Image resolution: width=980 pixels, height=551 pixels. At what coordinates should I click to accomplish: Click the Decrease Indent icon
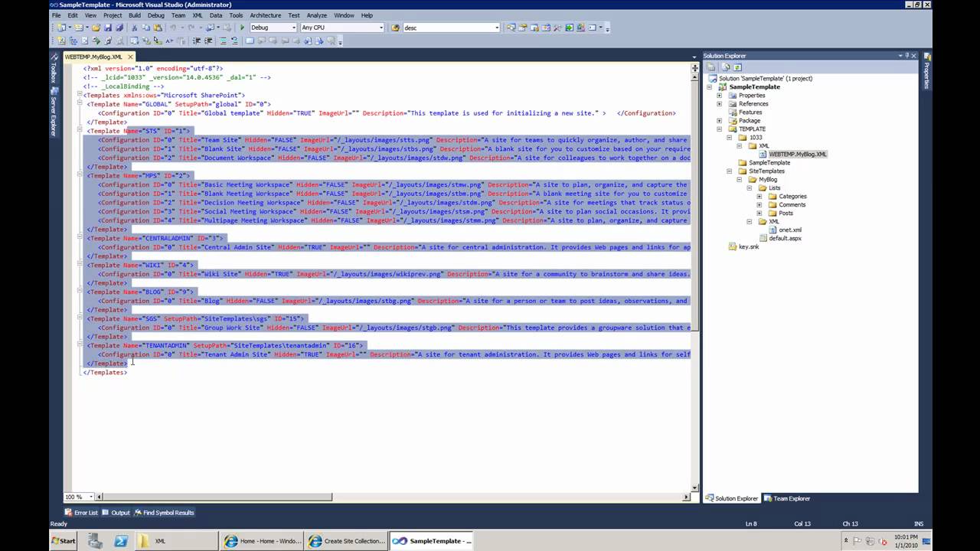point(196,41)
